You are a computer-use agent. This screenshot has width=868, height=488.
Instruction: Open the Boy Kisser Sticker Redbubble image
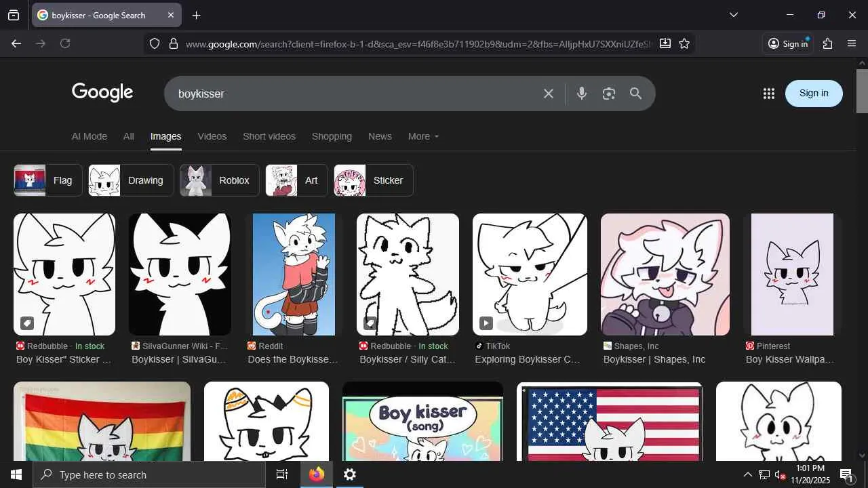click(x=64, y=274)
